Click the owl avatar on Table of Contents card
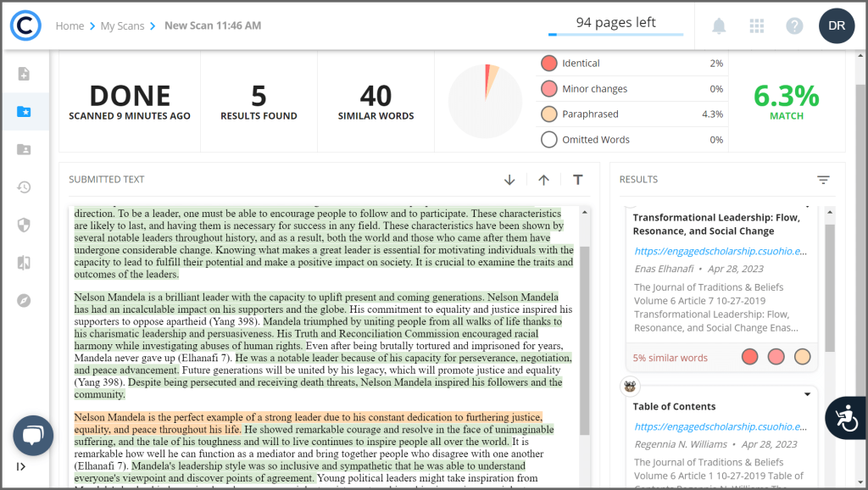The image size is (868, 490). pyautogui.click(x=630, y=386)
